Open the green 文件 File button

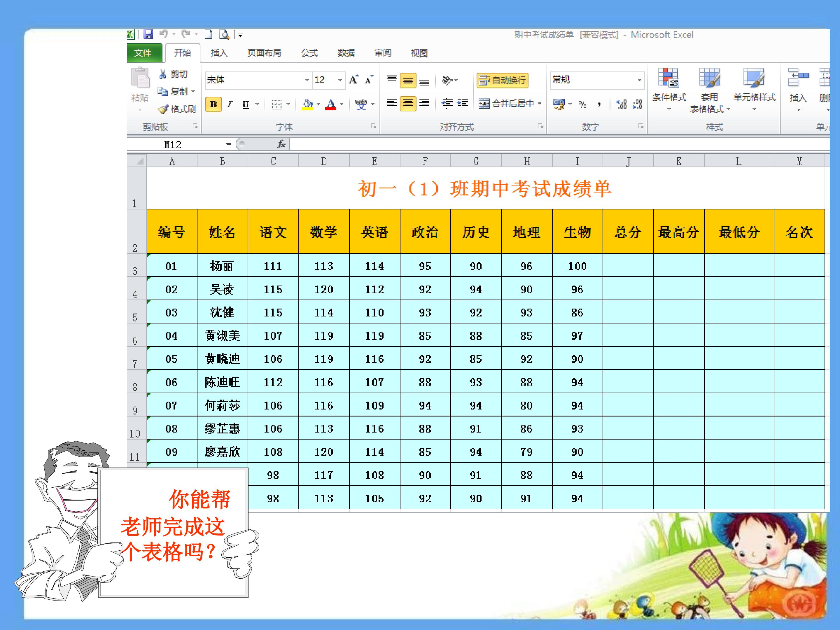click(143, 53)
